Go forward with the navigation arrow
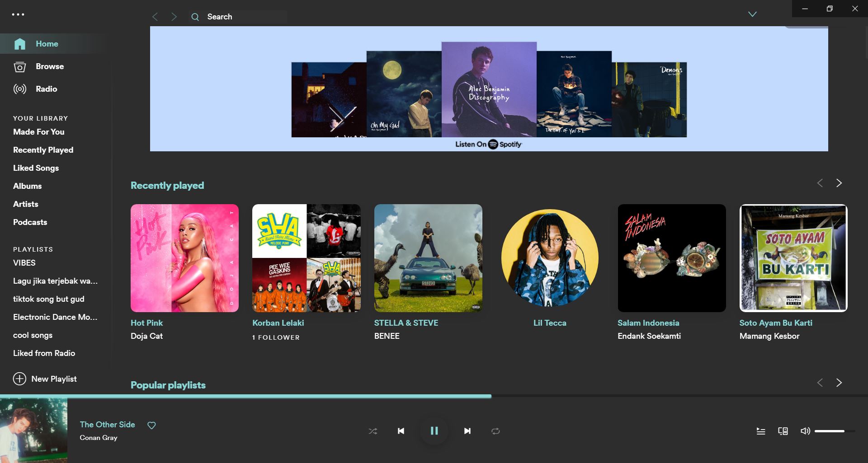The width and height of the screenshot is (868, 463). point(174,17)
